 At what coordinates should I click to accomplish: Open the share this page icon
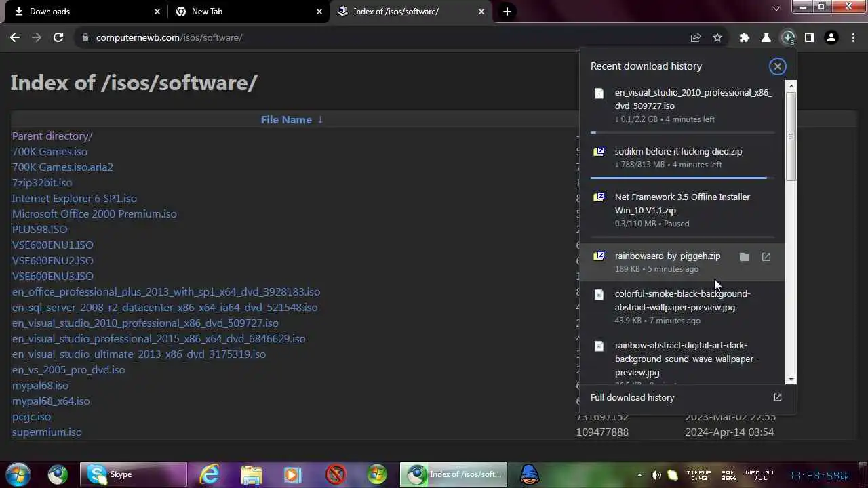pos(696,37)
